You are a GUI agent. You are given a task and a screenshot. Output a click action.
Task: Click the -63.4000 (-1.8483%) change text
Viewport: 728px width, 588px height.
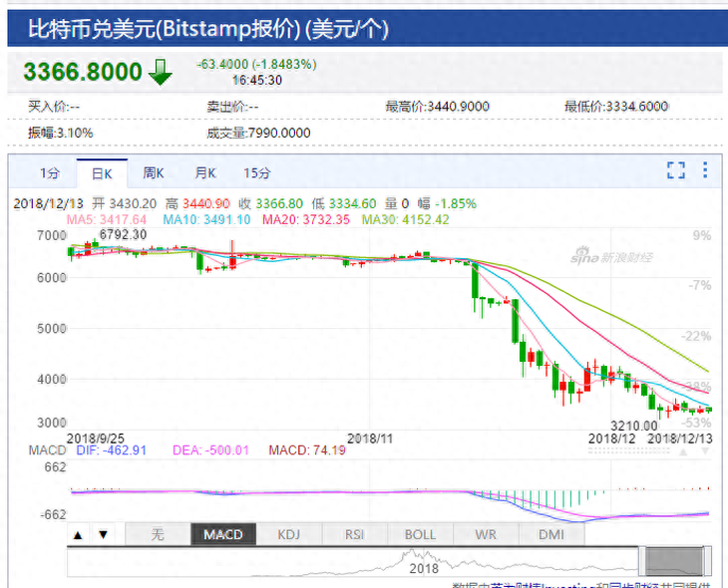tap(256, 64)
